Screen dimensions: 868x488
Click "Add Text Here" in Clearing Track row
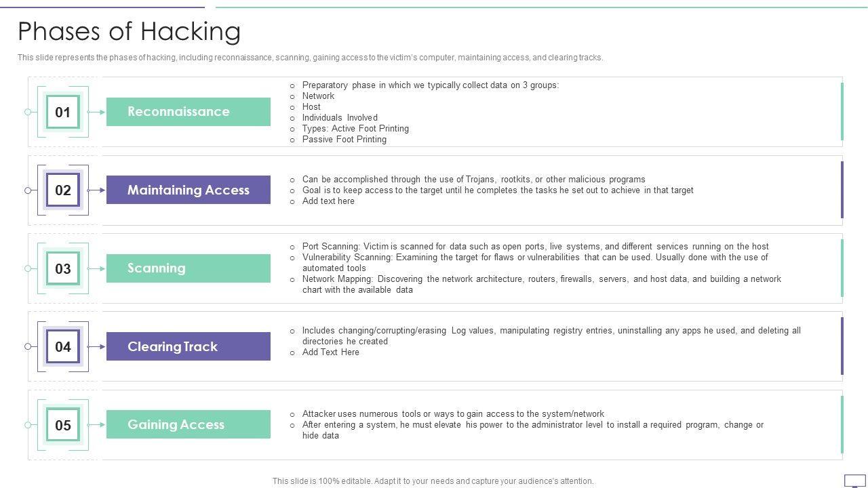pyautogui.click(x=330, y=352)
